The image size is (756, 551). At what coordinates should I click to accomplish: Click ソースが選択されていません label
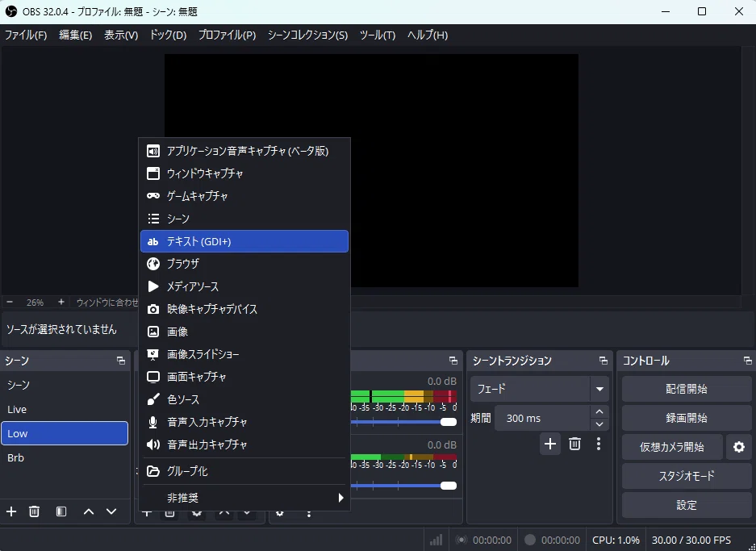[x=61, y=329]
